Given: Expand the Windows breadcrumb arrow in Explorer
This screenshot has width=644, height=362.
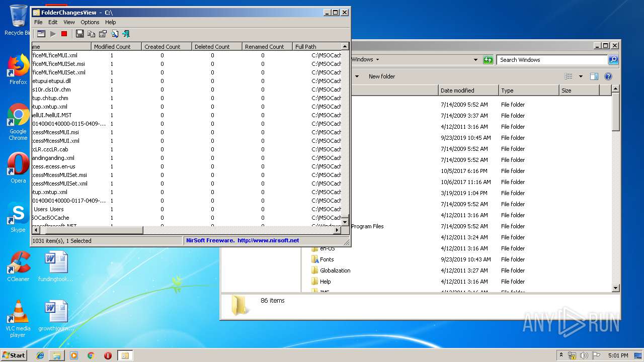Looking at the screenshot, I should [377, 59].
